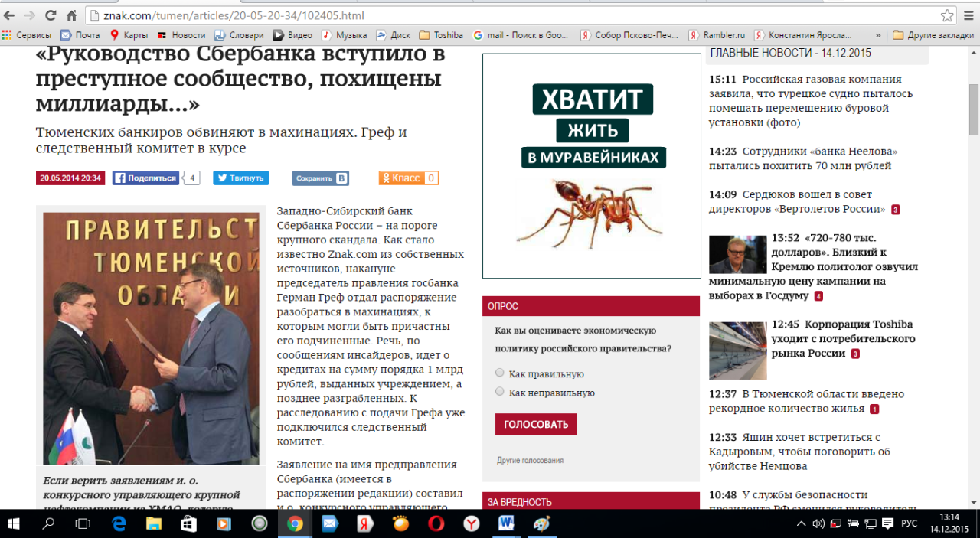This screenshot has height=538, width=980.
Task: Open the Mail app taskbar icon
Action: click(x=330, y=524)
